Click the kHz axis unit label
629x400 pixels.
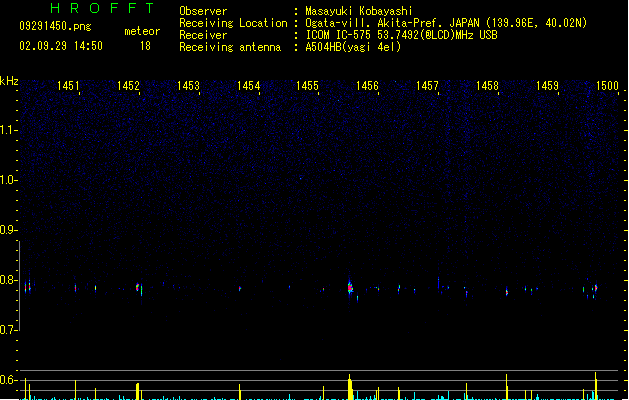point(9,81)
